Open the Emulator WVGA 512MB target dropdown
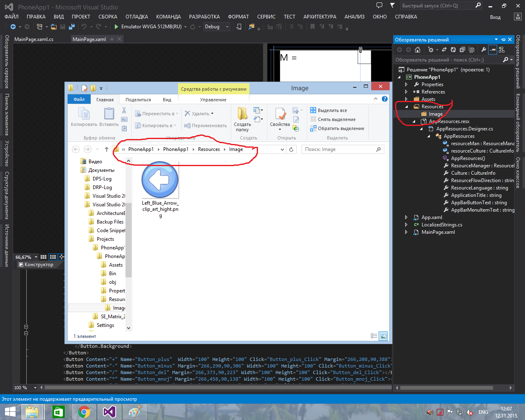Viewport: 525px width, 420px height. (x=185, y=27)
